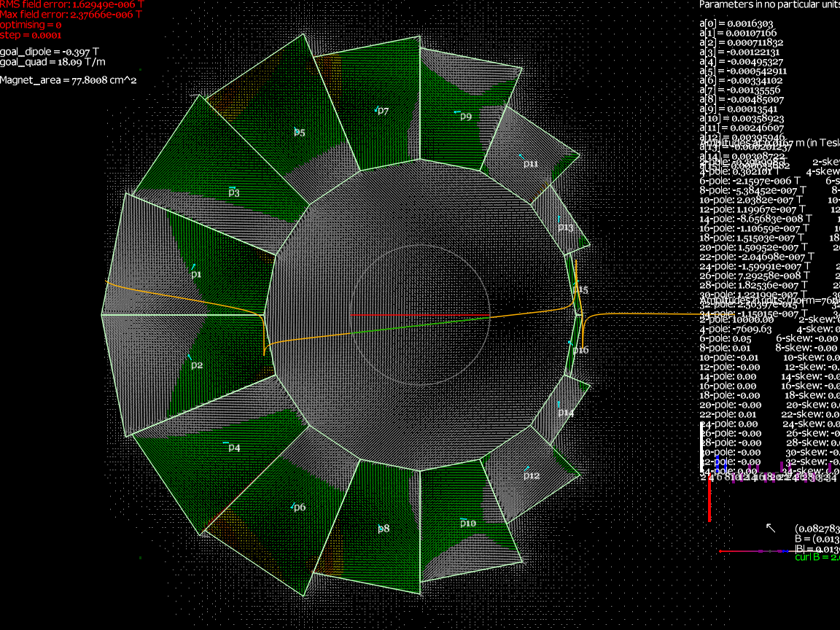Click the p5 magnet wedge label
Screen dimensions: 840x630
pos(299,133)
